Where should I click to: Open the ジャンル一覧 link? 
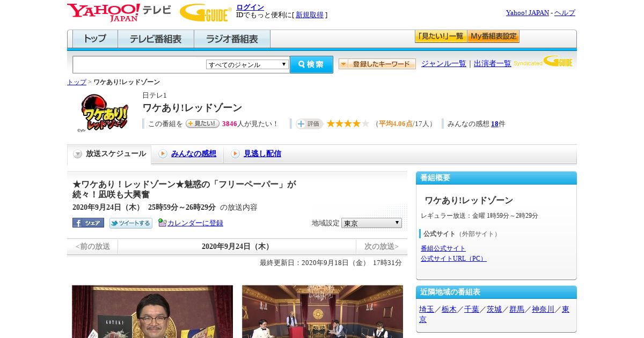click(x=444, y=63)
